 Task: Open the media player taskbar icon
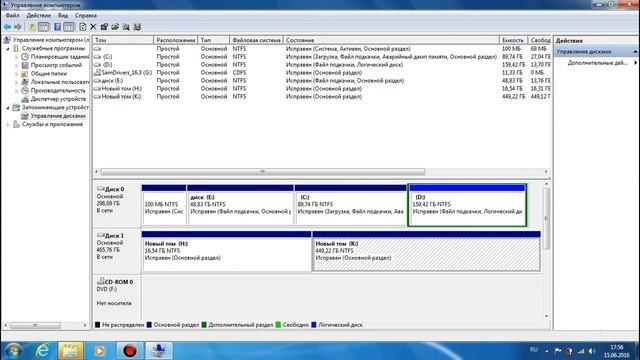point(99,351)
